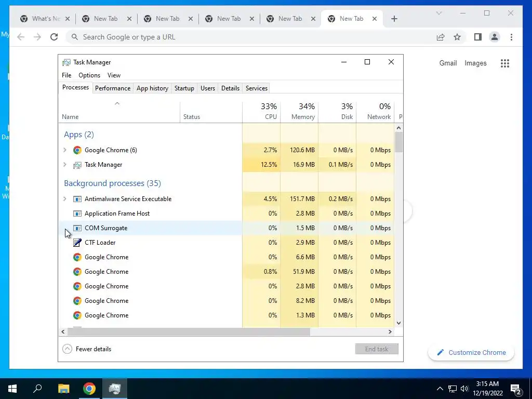Select the Google Chrome 2.8 MB process
This screenshot has width=532, height=399.
[227, 286]
